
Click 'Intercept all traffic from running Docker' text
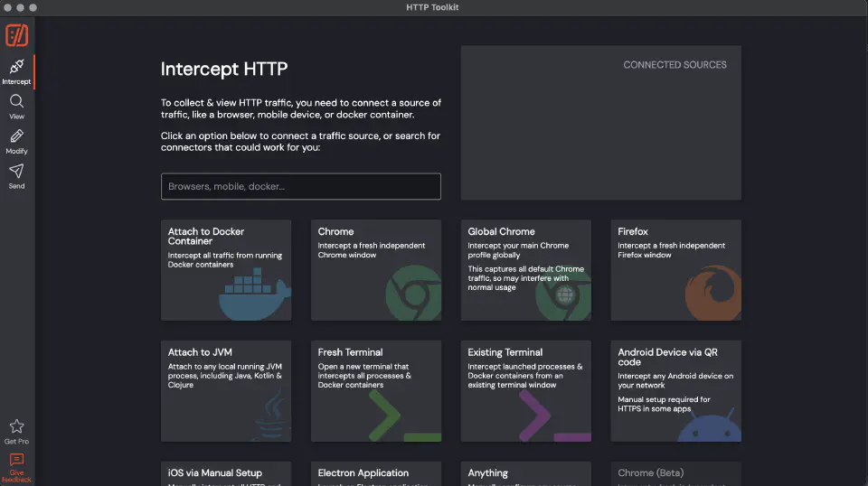(225, 260)
